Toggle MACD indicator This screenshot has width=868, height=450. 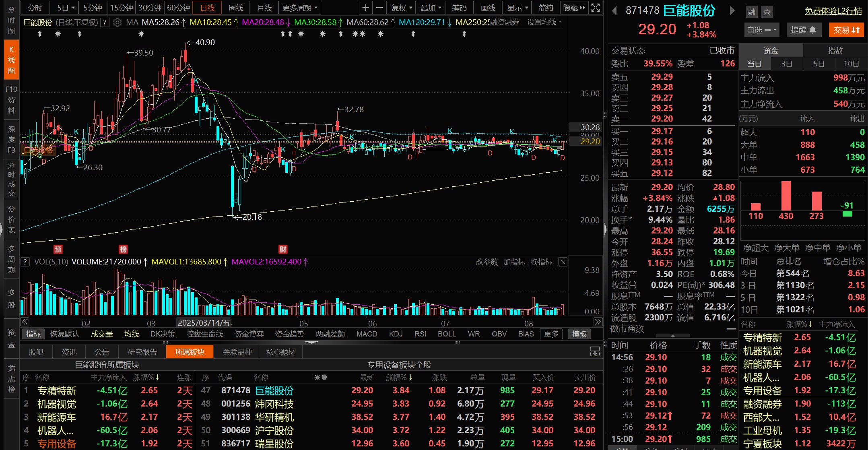[367, 334]
